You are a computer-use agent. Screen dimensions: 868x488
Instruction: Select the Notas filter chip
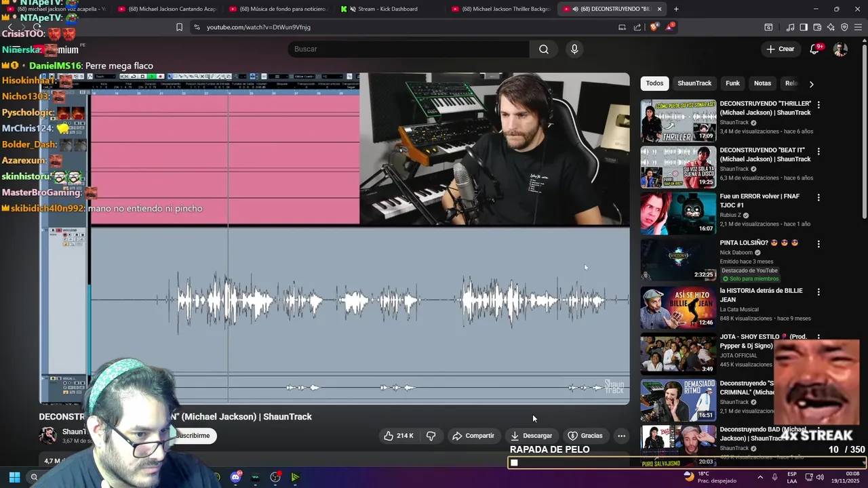point(763,83)
